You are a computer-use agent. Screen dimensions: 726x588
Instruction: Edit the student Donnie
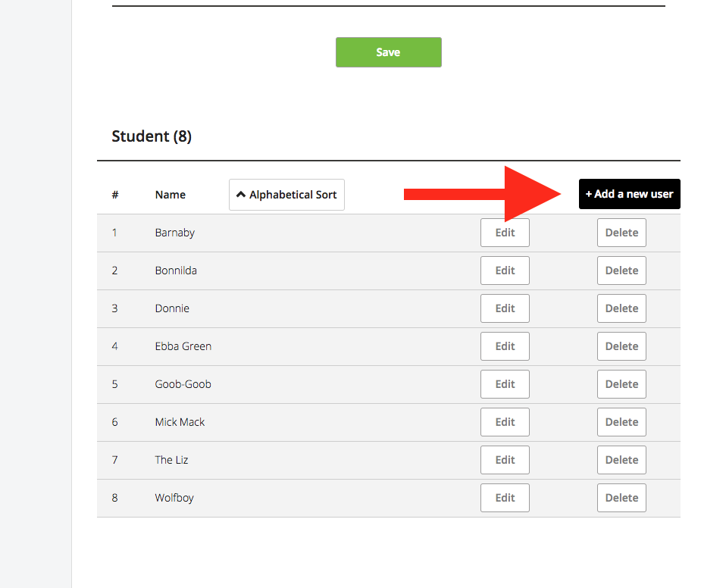pos(505,308)
